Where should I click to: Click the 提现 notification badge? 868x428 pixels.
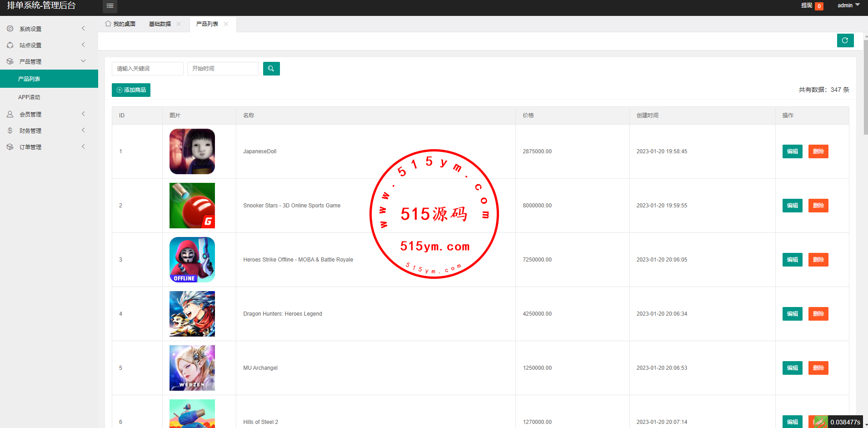(819, 6)
